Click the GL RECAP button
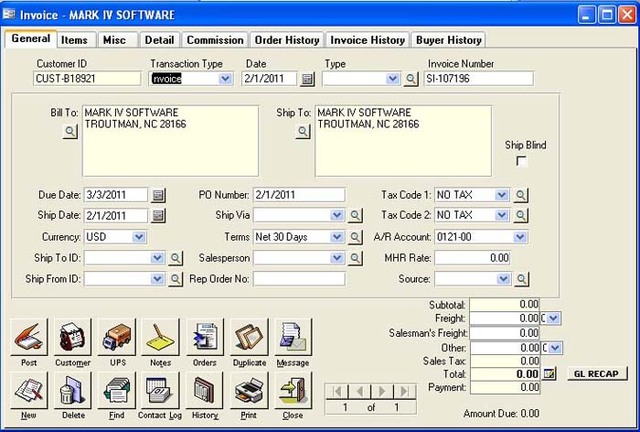The image size is (640, 432). click(597, 374)
